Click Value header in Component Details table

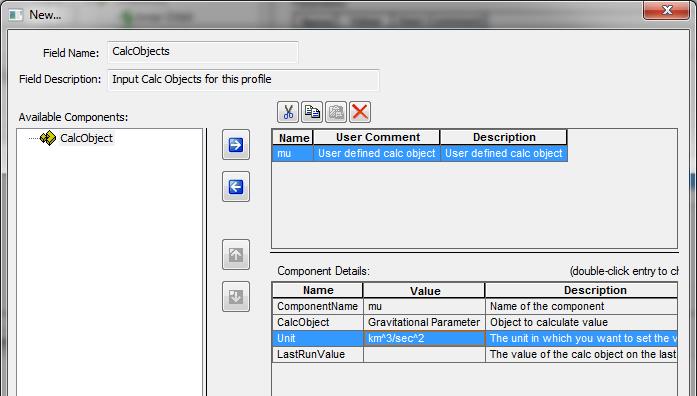[425, 290]
